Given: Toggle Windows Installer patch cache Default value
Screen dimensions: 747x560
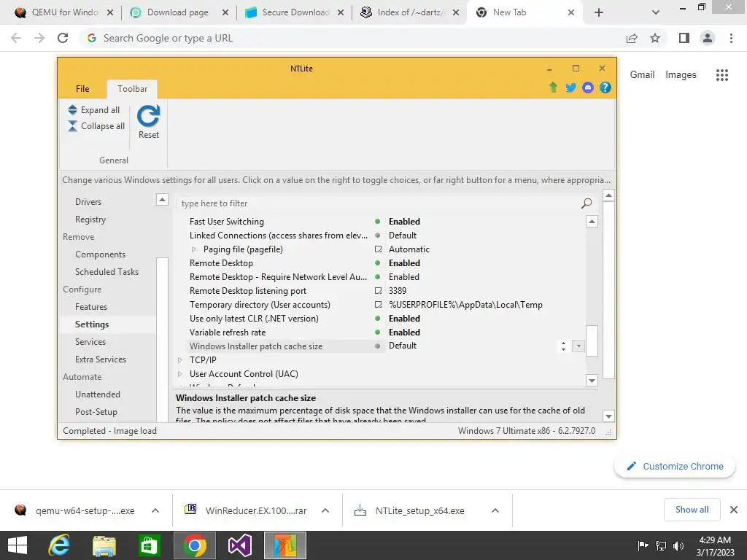Looking at the screenshot, I should (x=403, y=346).
